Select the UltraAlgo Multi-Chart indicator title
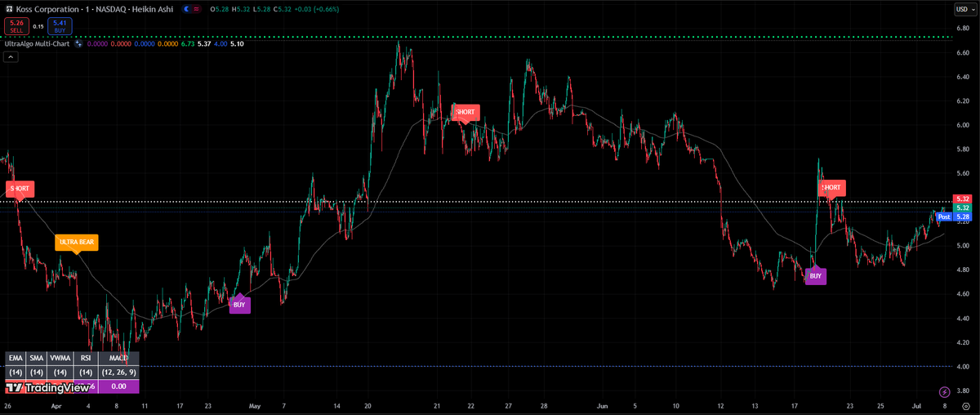This screenshot has width=980, height=415. click(38, 43)
